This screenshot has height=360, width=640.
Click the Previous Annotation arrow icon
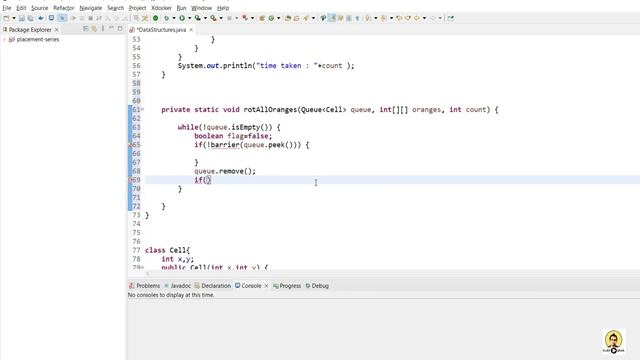(384, 18)
